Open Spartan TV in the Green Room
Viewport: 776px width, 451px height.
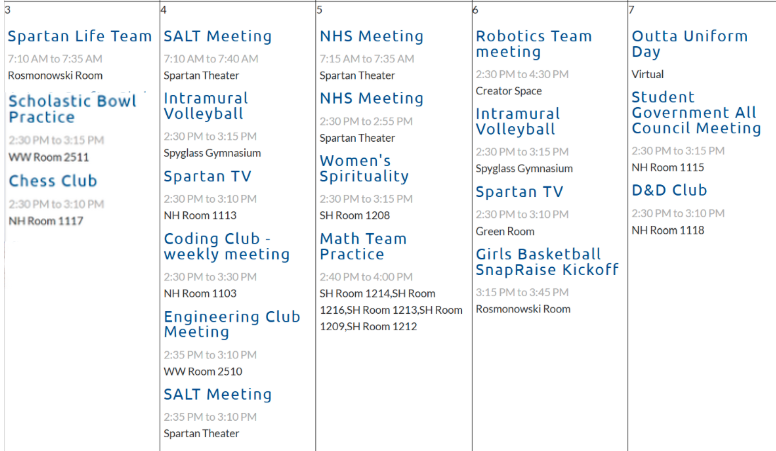click(520, 192)
